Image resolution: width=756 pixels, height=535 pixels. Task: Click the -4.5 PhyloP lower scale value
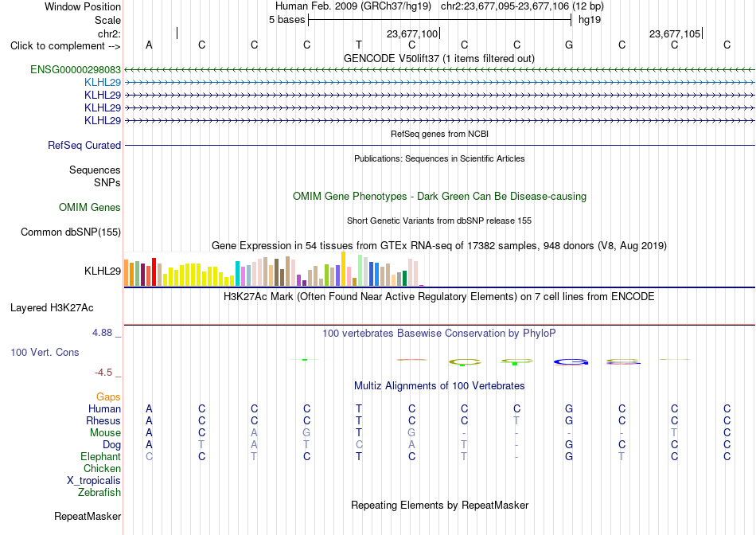point(103,373)
